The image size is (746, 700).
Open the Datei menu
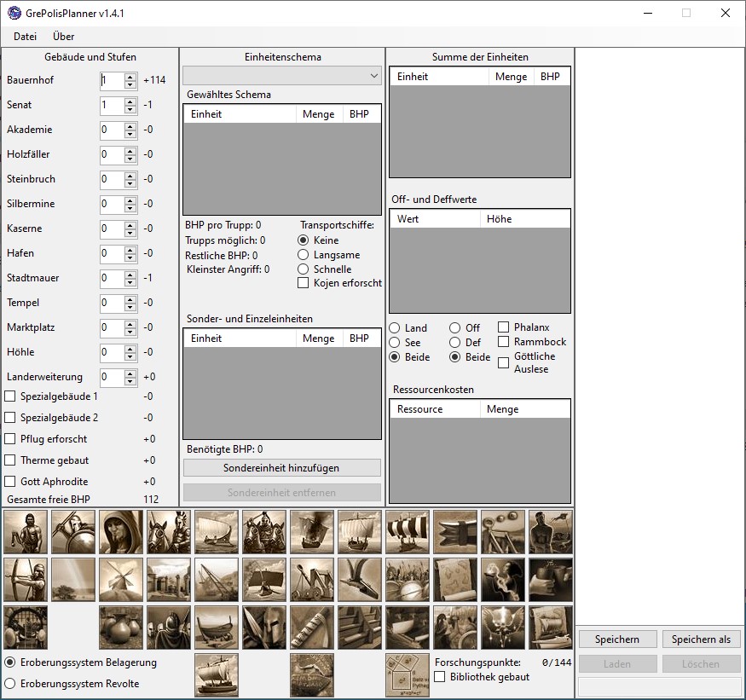25,37
